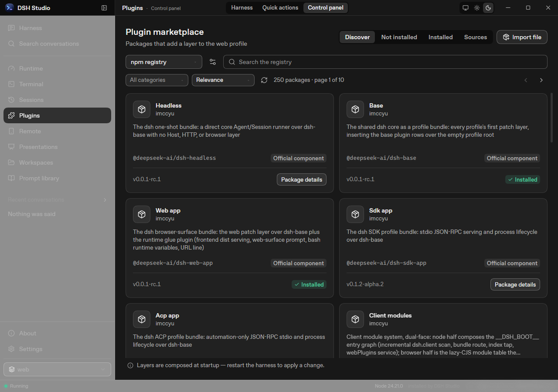Select the Not installed tab
558x392 pixels.
(x=399, y=37)
